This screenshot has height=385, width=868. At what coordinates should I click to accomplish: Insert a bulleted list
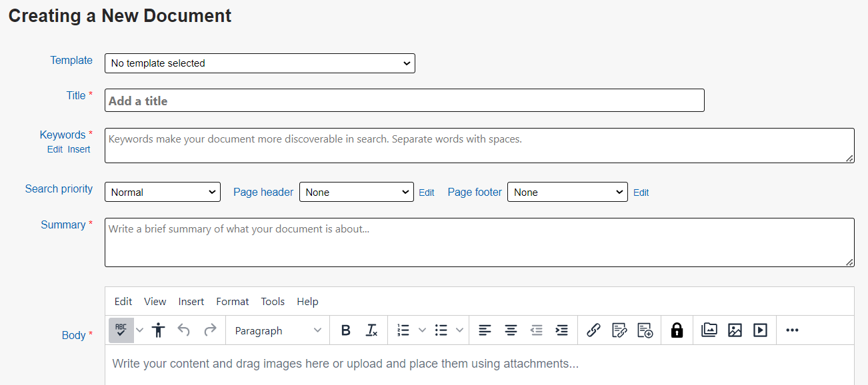pos(441,330)
